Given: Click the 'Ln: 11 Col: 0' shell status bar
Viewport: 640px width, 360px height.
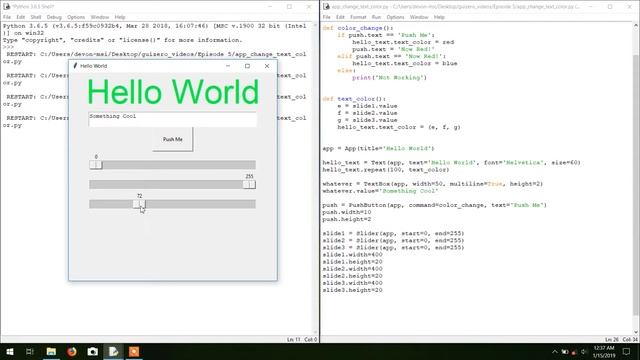Looking at the screenshot, I should [x=302, y=340].
